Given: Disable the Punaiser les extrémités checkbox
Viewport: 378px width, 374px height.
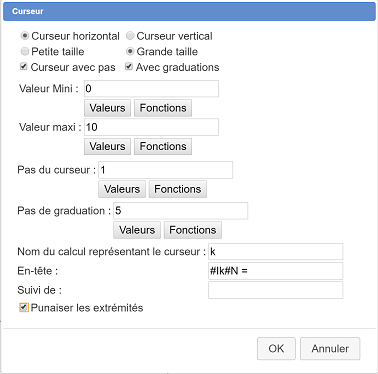Looking at the screenshot, I should pos(23,307).
